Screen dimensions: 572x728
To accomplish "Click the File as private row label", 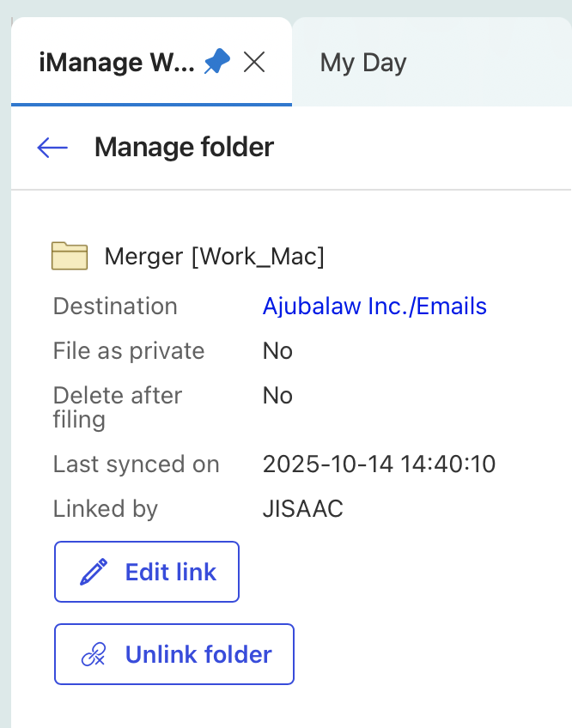I will [128, 350].
